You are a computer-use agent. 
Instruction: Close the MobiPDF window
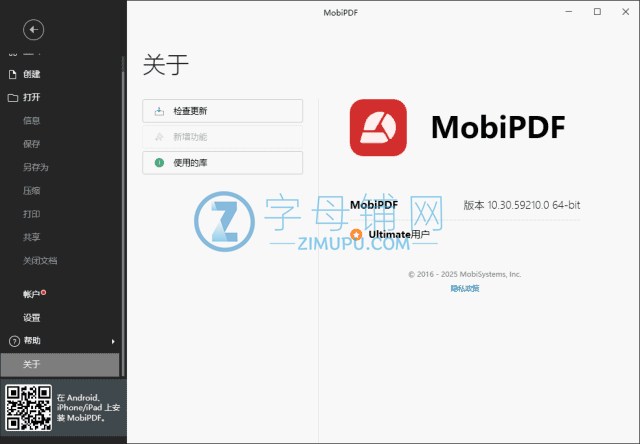(625, 12)
